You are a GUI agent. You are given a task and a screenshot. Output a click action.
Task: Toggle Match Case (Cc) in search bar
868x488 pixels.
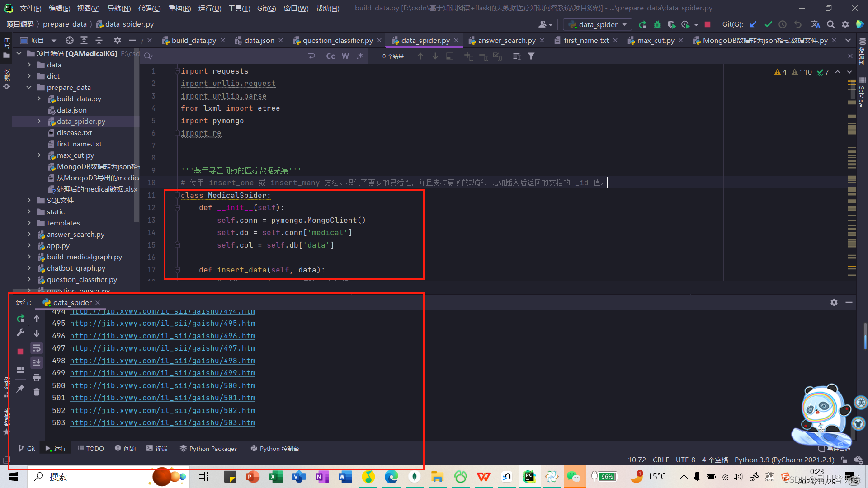point(330,56)
